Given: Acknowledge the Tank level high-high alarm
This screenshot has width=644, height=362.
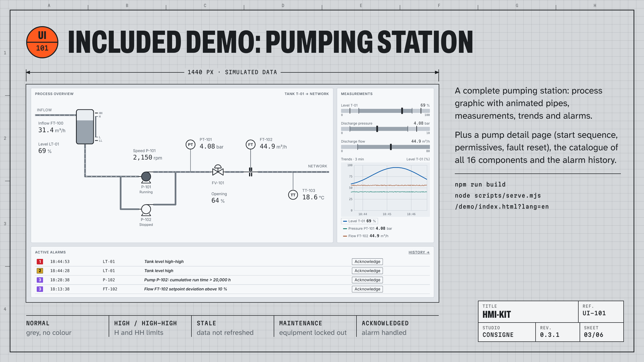Looking at the screenshot, I should pyautogui.click(x=367, y=261).
